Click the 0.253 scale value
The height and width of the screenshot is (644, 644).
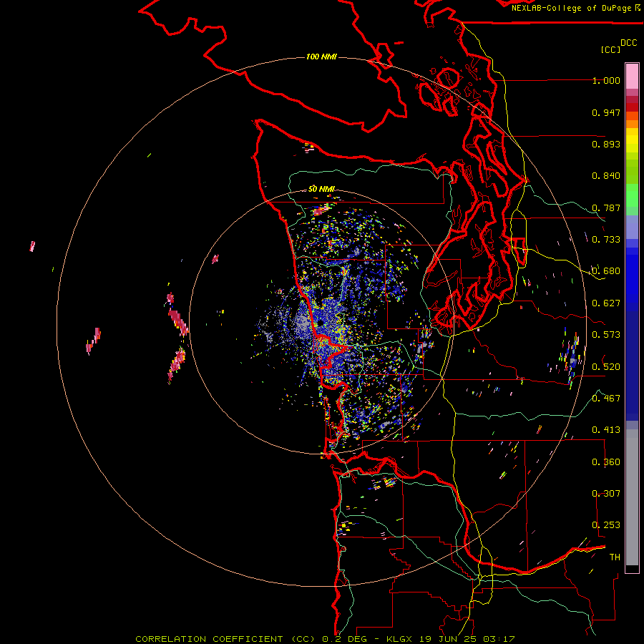606,525
